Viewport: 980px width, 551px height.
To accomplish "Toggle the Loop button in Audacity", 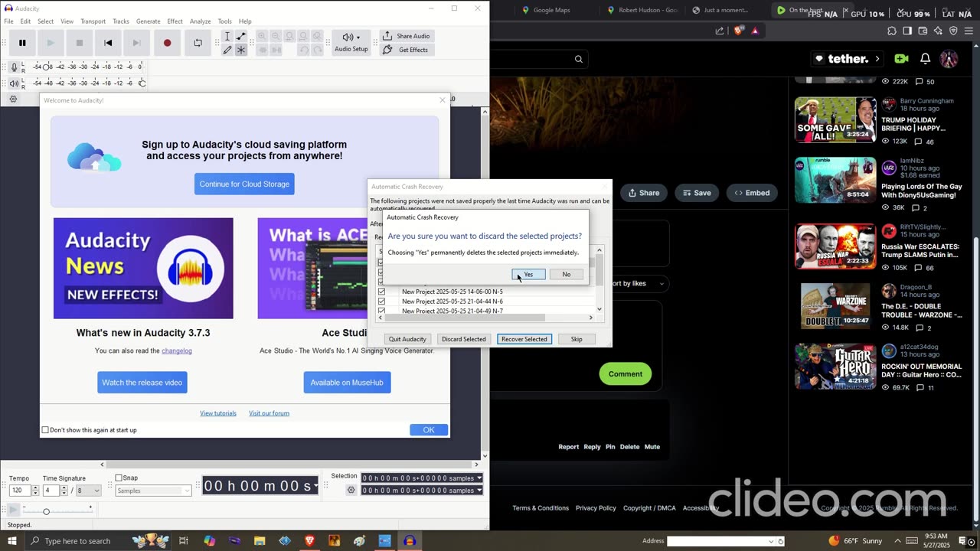I will (198, 43).
